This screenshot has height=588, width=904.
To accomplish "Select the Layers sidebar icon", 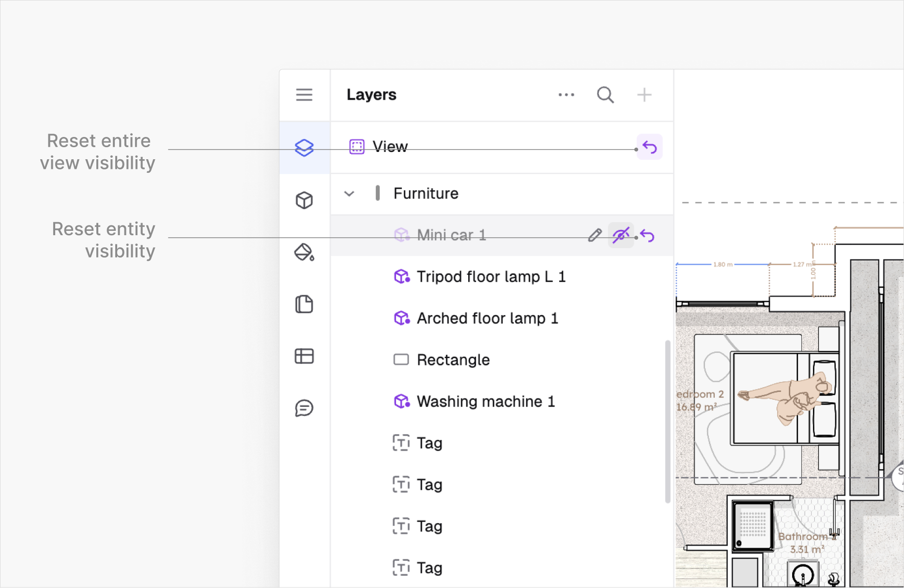I will [x=304, y=148].
